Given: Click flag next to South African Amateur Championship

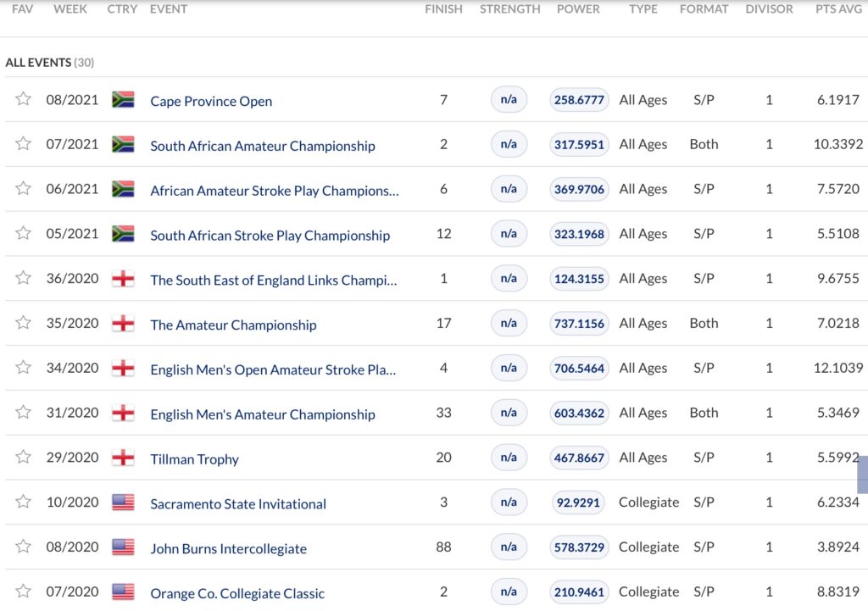Looking at the screenshot, I should pos(123,144).
